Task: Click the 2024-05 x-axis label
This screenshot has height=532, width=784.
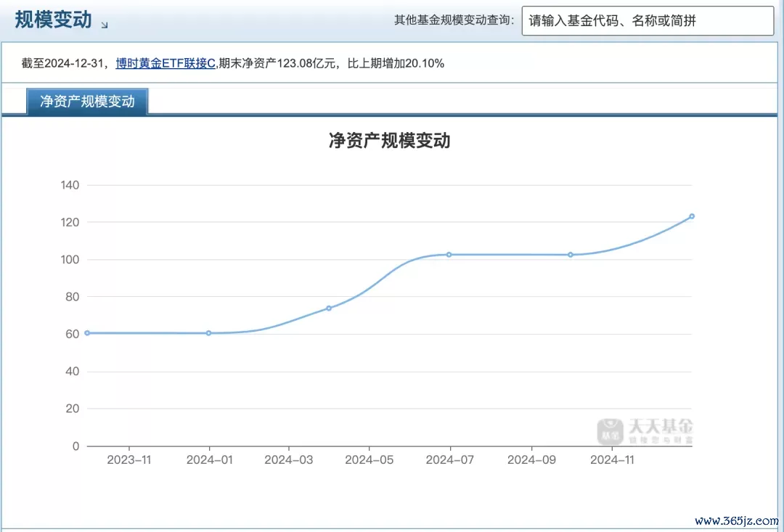Action: [369, 460]
